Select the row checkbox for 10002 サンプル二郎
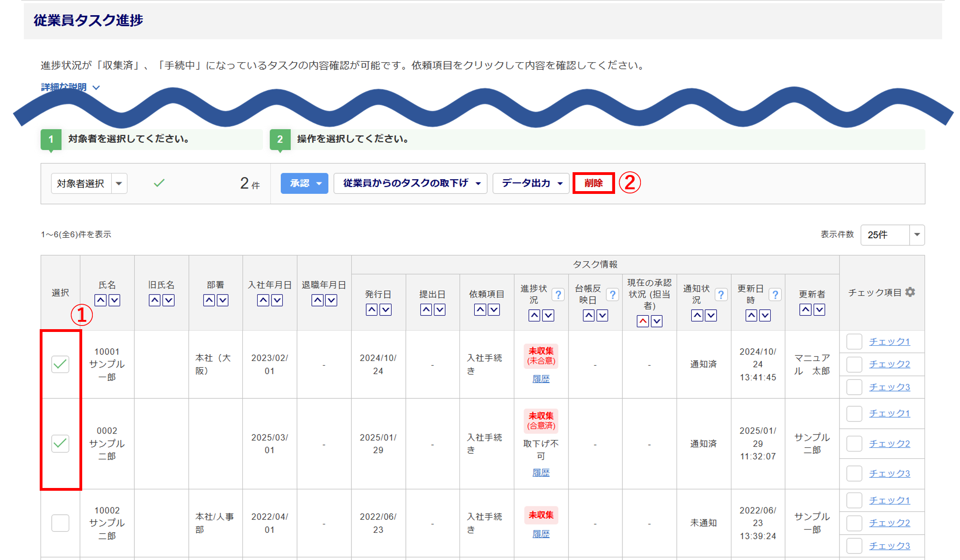 tap(60, 523)
